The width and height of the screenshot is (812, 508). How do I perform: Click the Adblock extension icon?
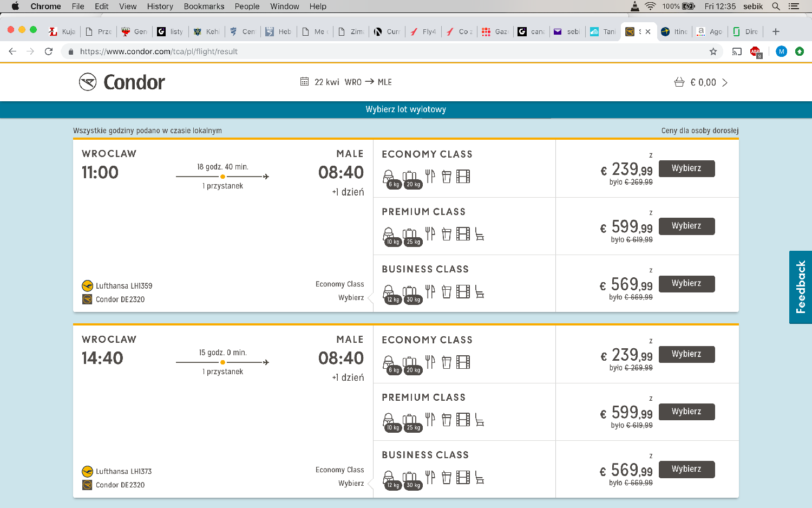(x=756, y=51)
